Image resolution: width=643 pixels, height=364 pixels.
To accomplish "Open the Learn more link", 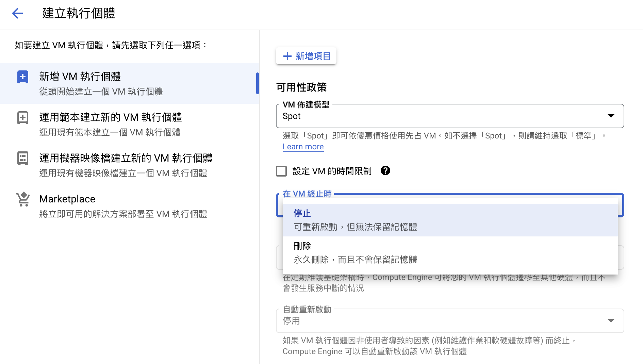I will click(303, 146).
